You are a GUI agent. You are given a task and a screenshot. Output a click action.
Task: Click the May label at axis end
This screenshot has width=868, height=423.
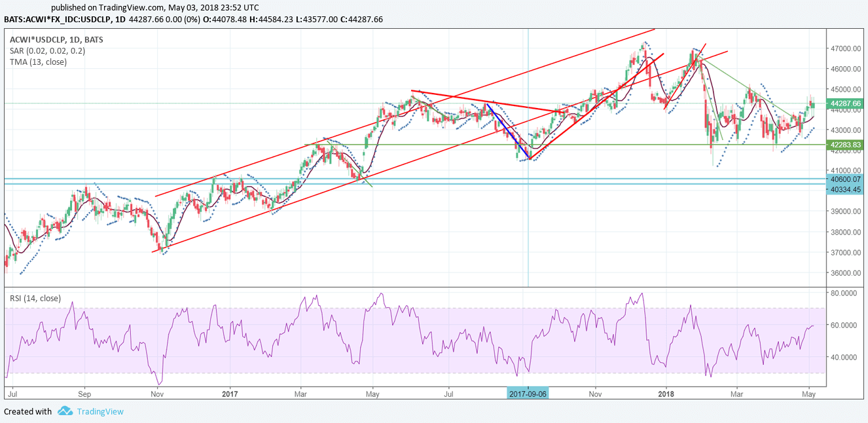coord(808,394)
